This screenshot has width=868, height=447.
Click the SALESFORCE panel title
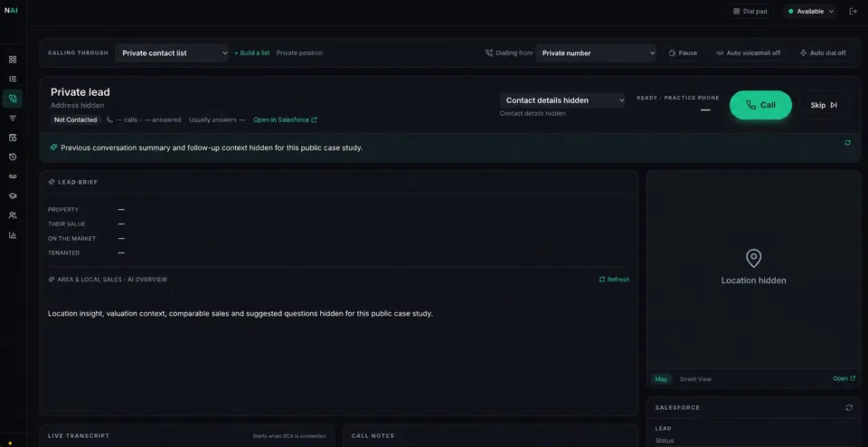coord(677,408)
